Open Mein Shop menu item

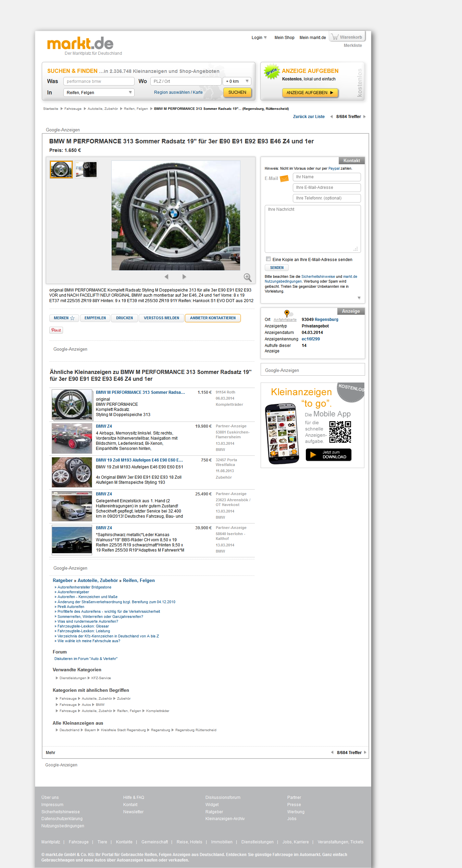tap(284, 38)
